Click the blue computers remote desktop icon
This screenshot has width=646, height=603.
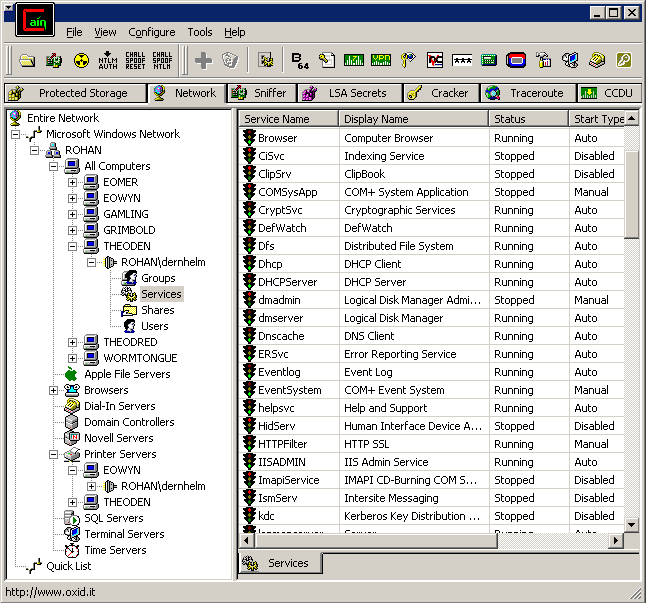pyautogui.click(x=570, y=61)
